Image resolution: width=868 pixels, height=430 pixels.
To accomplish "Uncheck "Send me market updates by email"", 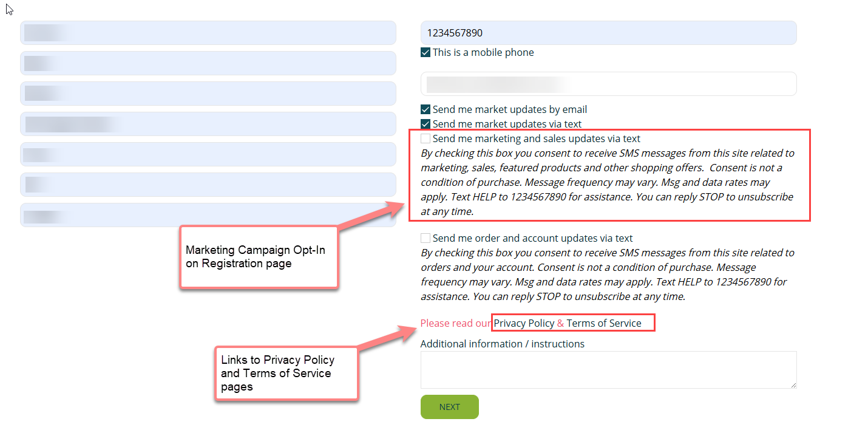I will coord(426,109).
